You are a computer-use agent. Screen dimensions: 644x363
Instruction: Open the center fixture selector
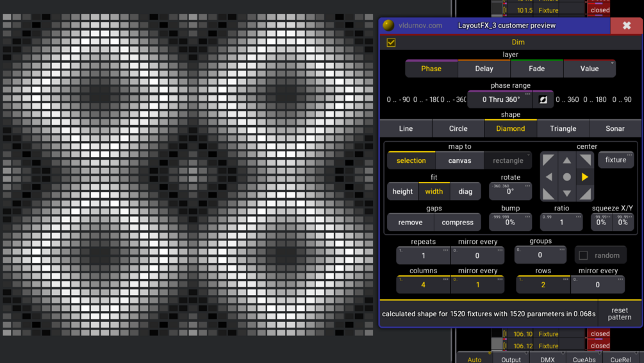pyautogui.click(x=616, y=160)
